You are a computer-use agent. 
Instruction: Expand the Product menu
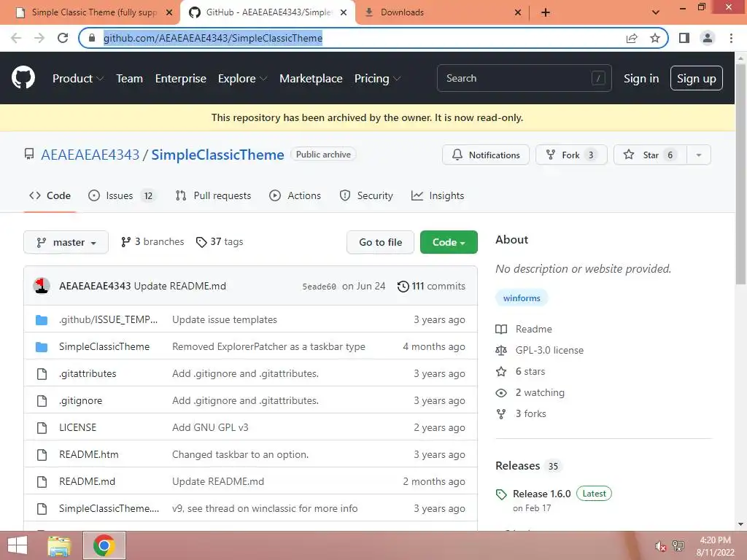[x=77, y=78]
